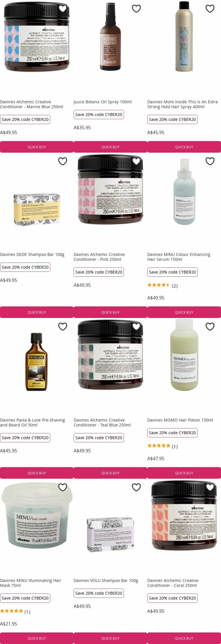Click heart on Extra Strong Hold Hair Spray
Screen dimensions: 221x644
point(210,9)
